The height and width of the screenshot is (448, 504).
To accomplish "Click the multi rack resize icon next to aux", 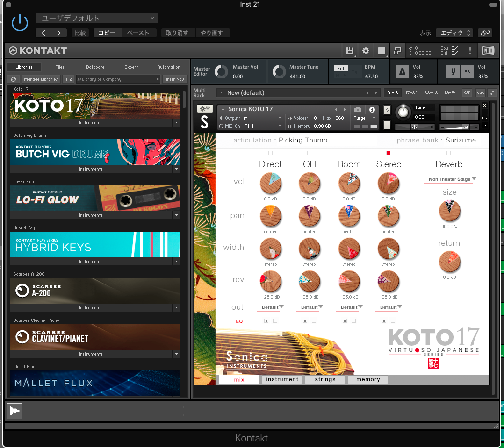I will point(492,93).
